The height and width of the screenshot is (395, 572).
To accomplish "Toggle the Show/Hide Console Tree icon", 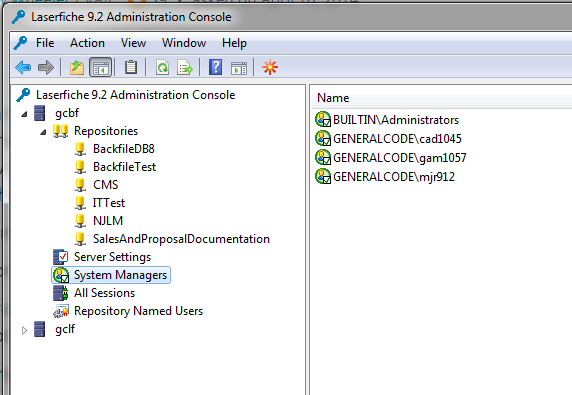I will pyautogui.click(x=101, y=67).
